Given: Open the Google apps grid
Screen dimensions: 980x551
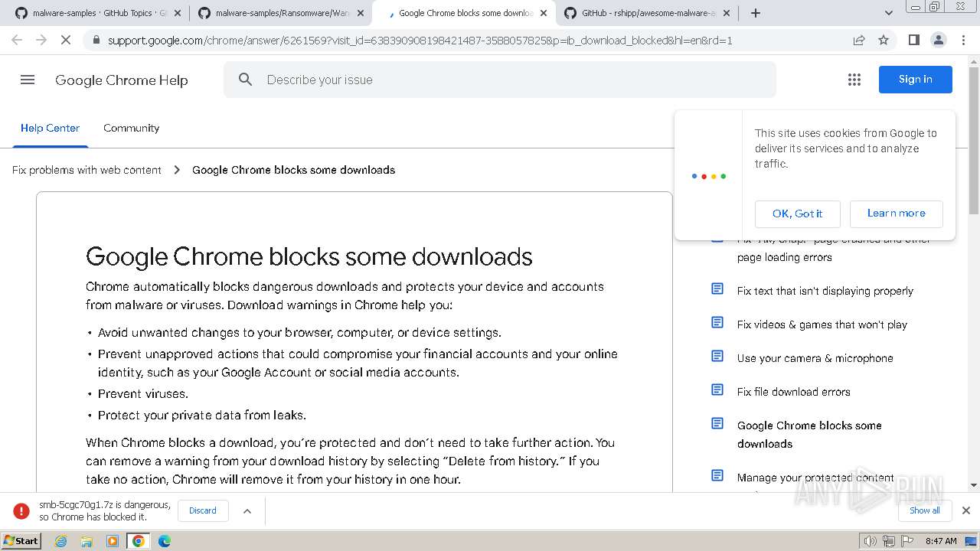Looking at the screenshot, I should point(854,80).
